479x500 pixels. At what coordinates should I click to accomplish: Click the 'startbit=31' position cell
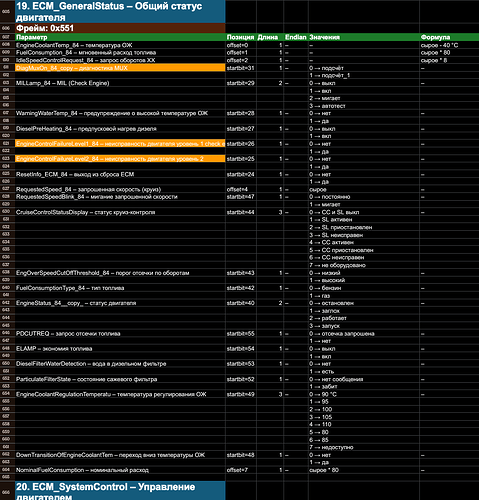click(x=241, y=68)
